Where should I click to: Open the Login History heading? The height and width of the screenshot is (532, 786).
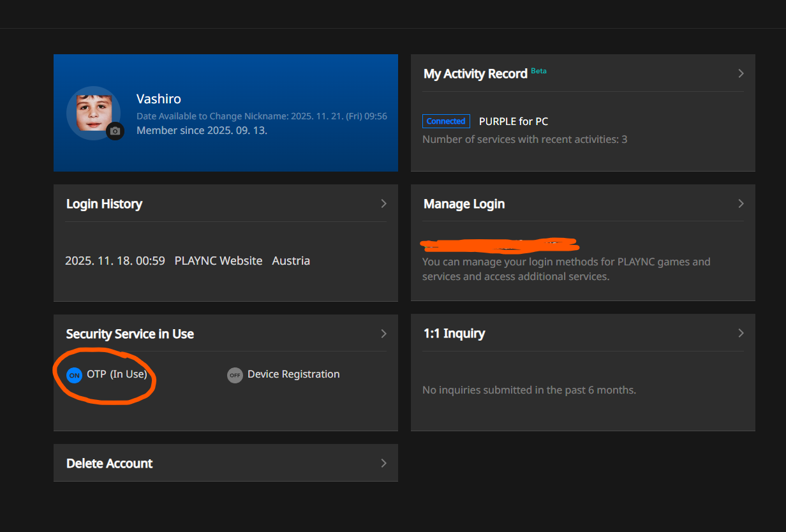(104, 204)
